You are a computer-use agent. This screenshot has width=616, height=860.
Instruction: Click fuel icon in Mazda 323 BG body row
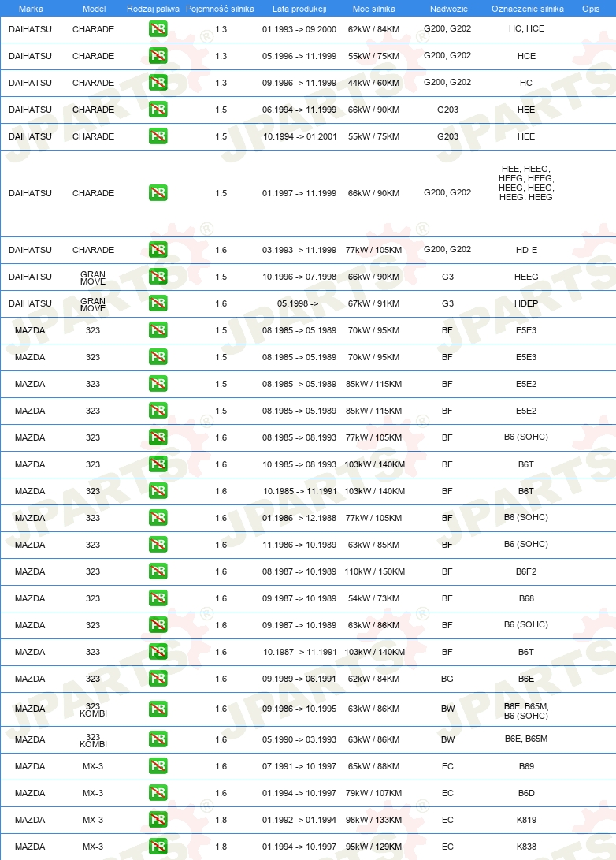158,679
